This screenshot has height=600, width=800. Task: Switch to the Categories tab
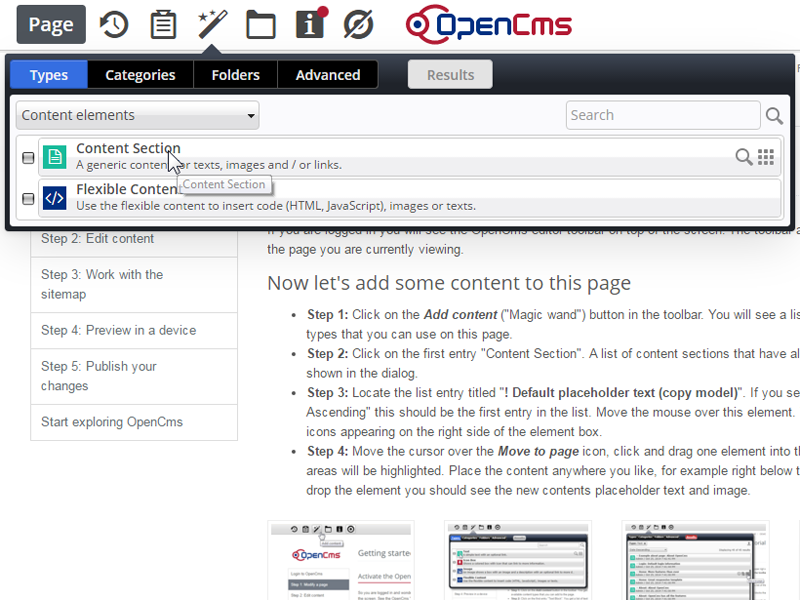[140, 75]
